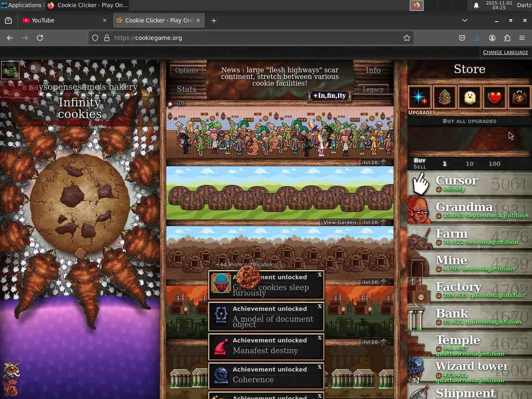Screen dimensions: 532x399
Task: Close the YouTube tab
Action: click(105, 20)
